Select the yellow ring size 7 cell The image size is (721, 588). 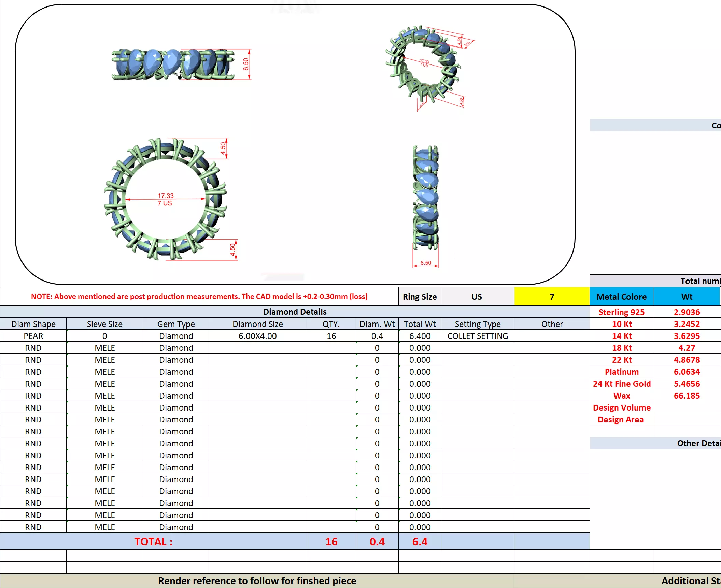pos(551,297)
